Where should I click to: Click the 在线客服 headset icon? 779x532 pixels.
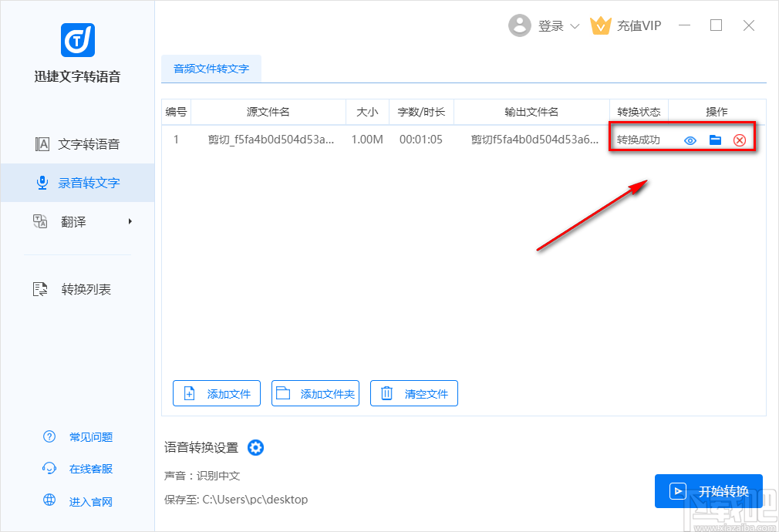point(49,468)
